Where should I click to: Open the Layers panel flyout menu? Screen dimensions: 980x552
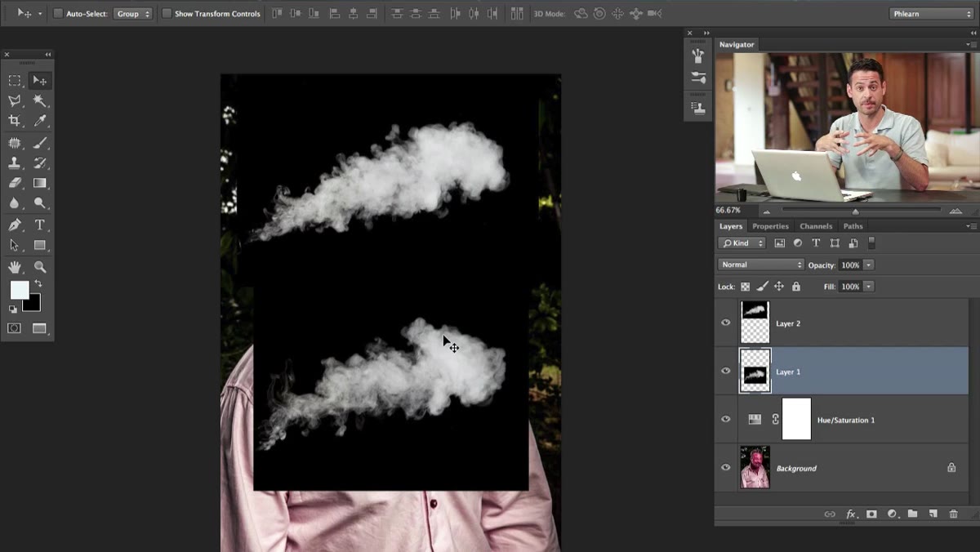click(x=971, y=226)
